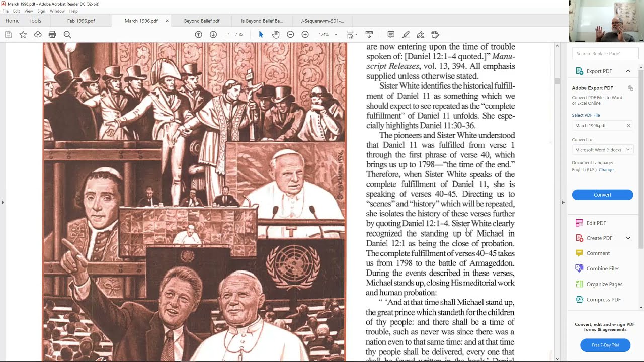Viewport: 644px width, 362px height.
Task: Zoom out with minus button
Action: click(290, 35)
